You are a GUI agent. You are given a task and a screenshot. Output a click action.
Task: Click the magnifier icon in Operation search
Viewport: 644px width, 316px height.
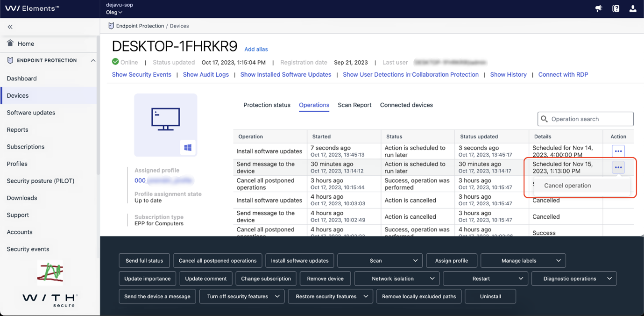(x=544, y=119)
